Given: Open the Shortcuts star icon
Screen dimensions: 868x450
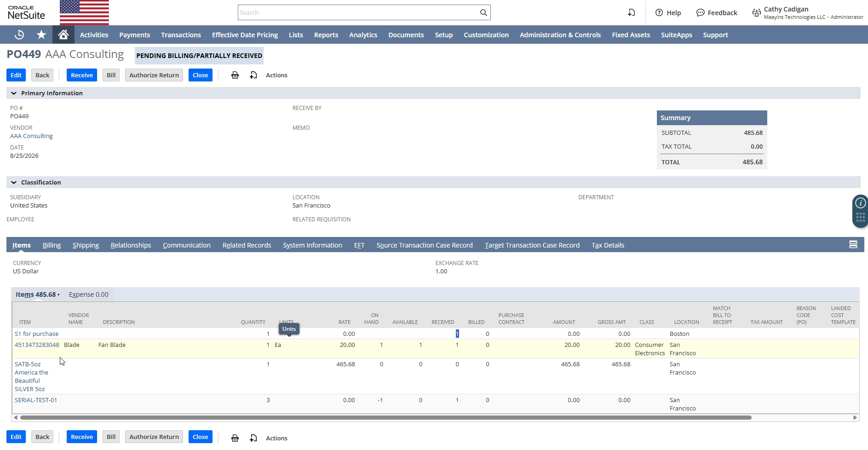Looking at the screenshot, I should (41, 35).
